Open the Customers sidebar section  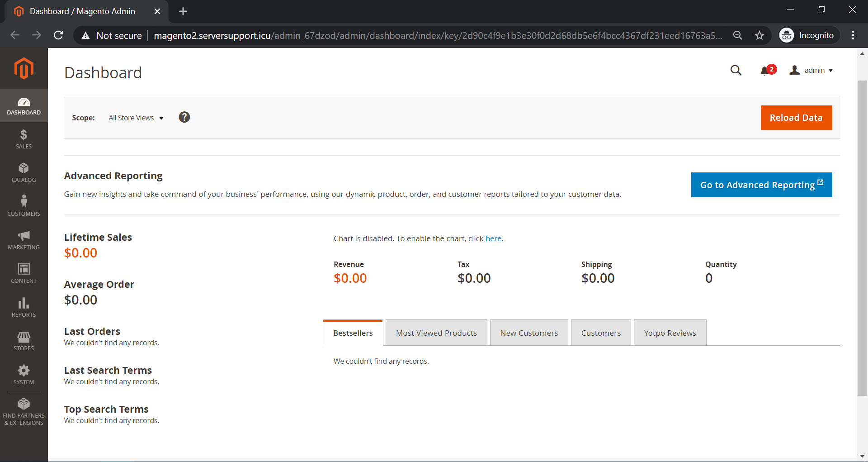[24, 206]
